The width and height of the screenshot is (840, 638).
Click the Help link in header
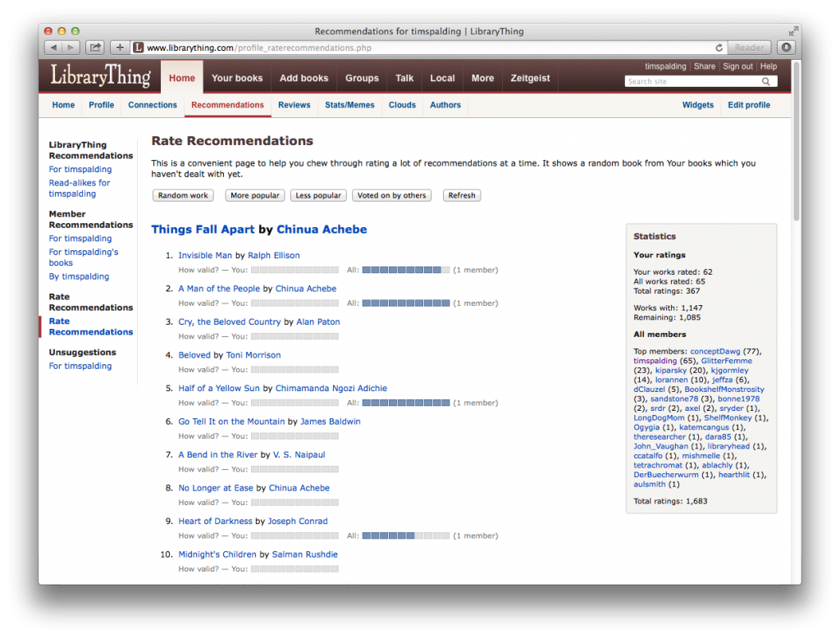click(768, 66)
